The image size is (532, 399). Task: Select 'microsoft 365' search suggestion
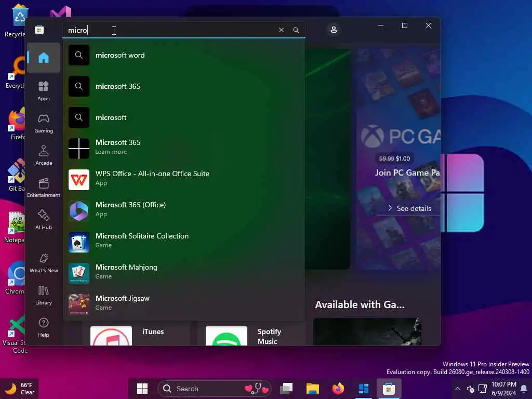click(184, 86)
